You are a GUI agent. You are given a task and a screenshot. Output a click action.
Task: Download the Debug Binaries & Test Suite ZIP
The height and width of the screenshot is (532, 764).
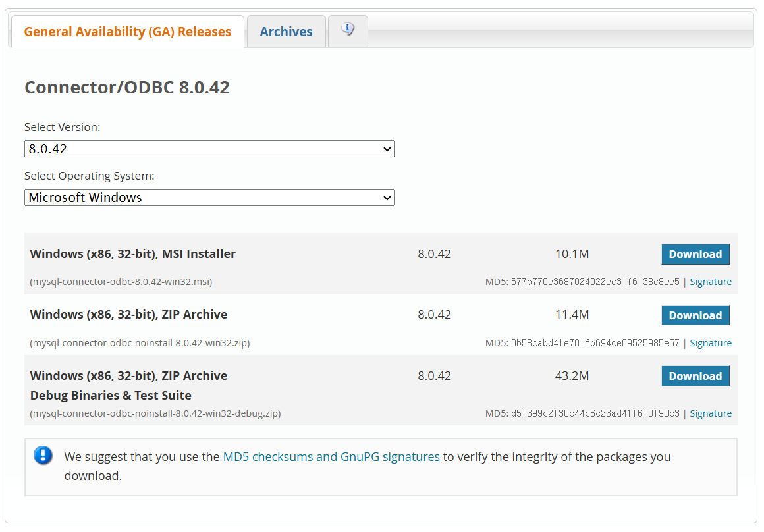click(x=696, y=376)
